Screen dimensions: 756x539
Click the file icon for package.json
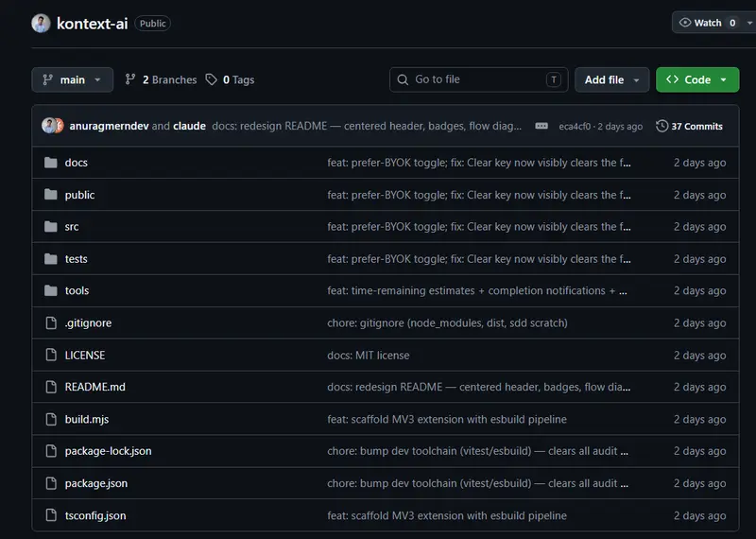(x=51, y=483)
